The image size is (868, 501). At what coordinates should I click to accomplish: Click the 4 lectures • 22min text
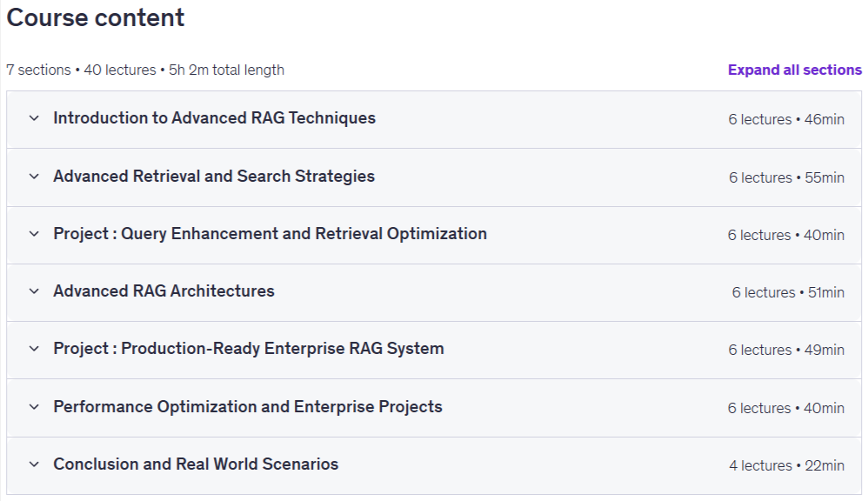click(786, 465)
